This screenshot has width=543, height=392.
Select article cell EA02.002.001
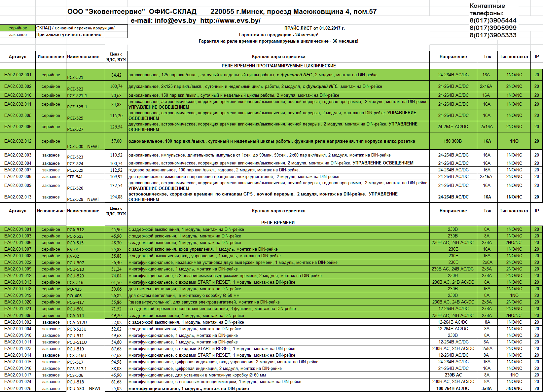(18, 75)
